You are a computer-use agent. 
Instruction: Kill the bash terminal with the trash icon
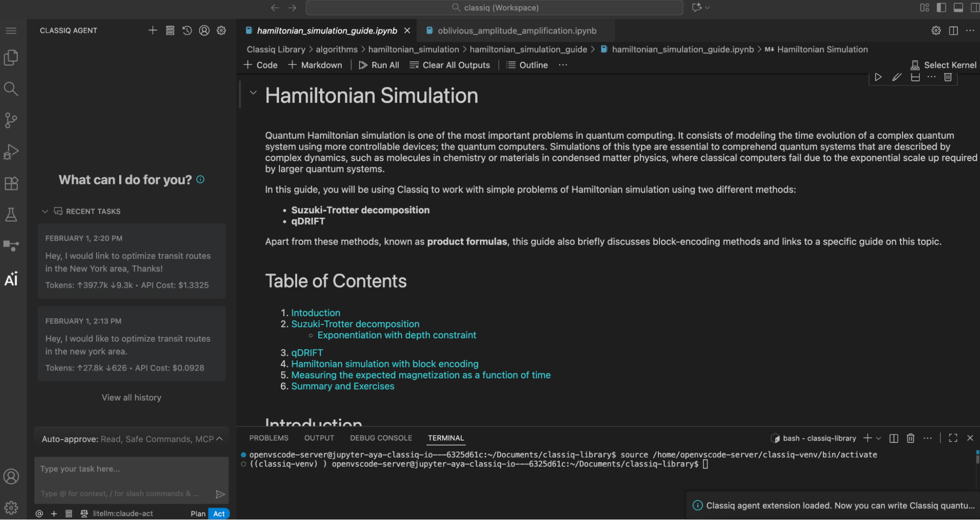[x=910, y=438]
